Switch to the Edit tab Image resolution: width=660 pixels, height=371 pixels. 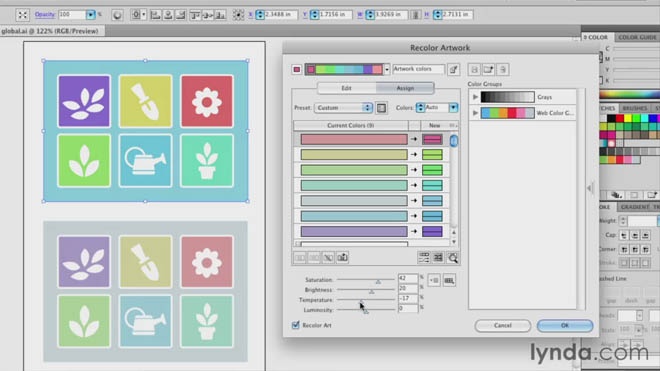[x=346, y=88]
